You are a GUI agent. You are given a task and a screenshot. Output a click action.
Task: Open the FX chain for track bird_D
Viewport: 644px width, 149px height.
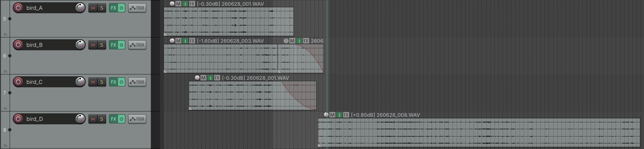point(113,119)
